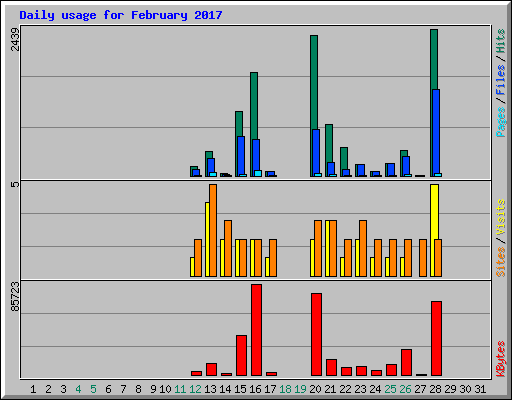Select day 1 on the x-axis
This screenshot has height=400, width=512.
33,389
